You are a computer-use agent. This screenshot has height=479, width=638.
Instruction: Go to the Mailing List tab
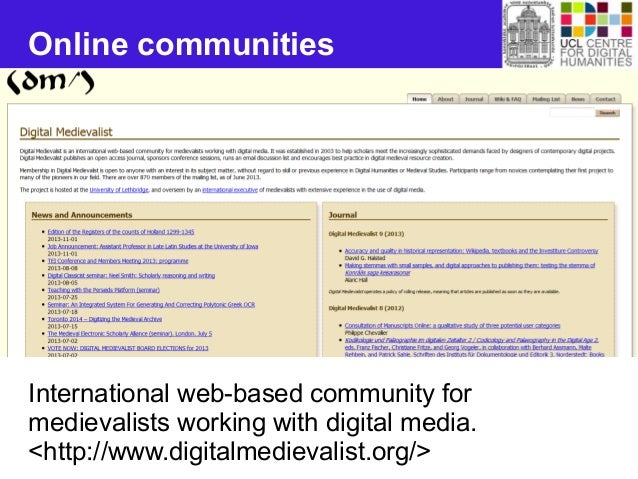[x=546, y=99]
